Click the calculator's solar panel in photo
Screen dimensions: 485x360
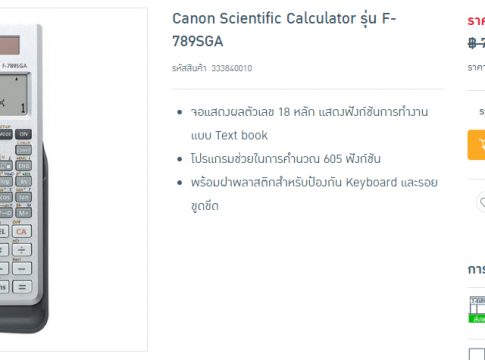point(10,45)
